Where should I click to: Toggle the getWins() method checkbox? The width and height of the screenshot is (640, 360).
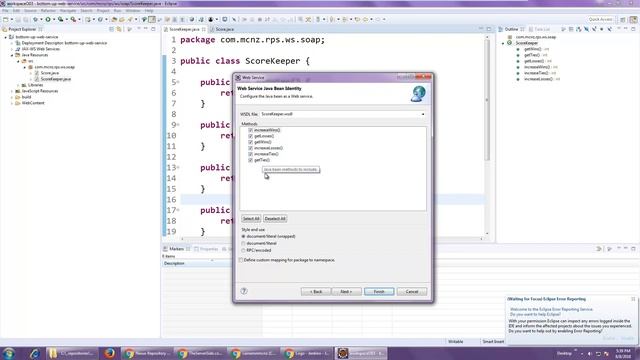pyautogui.click(x=251, y=142)
